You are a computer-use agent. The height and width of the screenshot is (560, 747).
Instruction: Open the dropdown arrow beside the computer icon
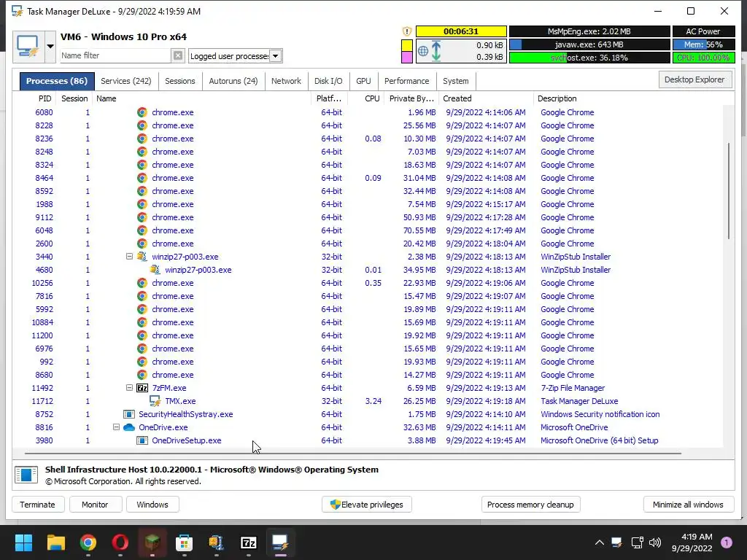coord(50,47)
